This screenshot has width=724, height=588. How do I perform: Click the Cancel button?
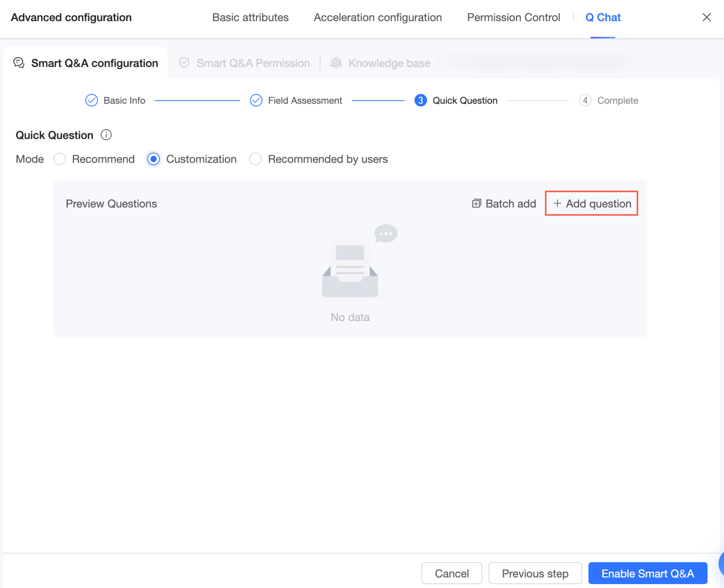(452, 573)
